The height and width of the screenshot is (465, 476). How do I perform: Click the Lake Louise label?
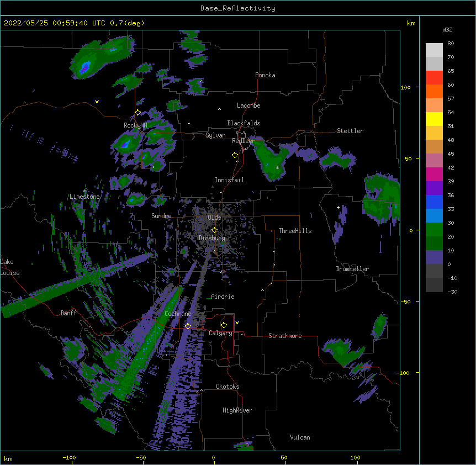pyautogui.click(x=10, y=267)
